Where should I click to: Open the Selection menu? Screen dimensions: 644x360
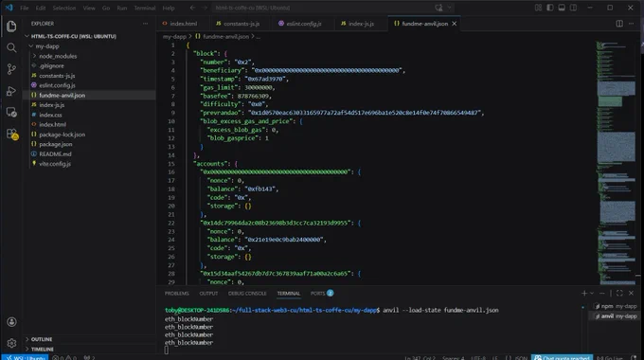pyautogui.click(x=64, y=8)
